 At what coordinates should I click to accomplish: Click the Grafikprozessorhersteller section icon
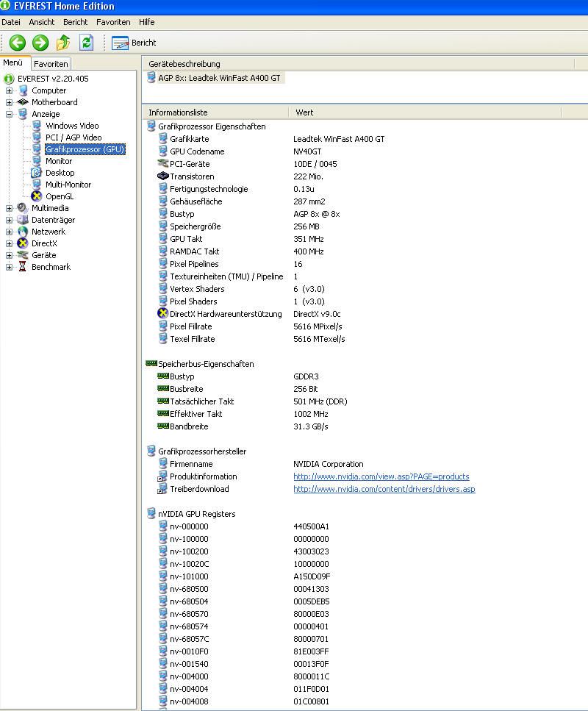(x=151, y=451)
